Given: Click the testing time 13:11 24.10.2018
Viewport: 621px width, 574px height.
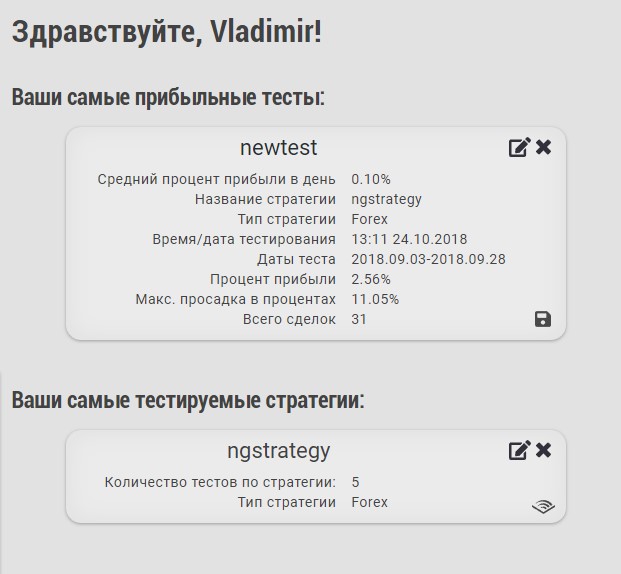Looking at the screenshot, I should coord(409,239).
